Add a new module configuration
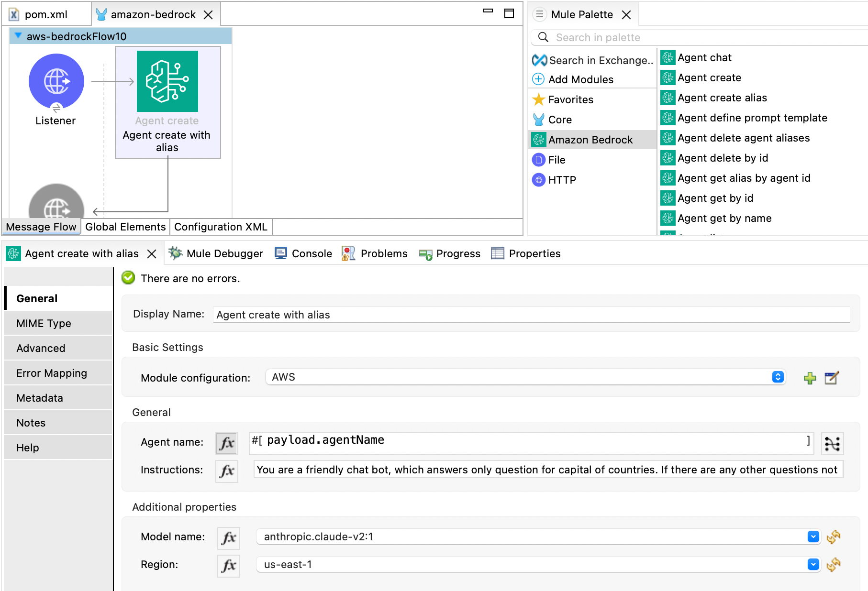Screen dimensions: 868x591 (x=810, y=378)
